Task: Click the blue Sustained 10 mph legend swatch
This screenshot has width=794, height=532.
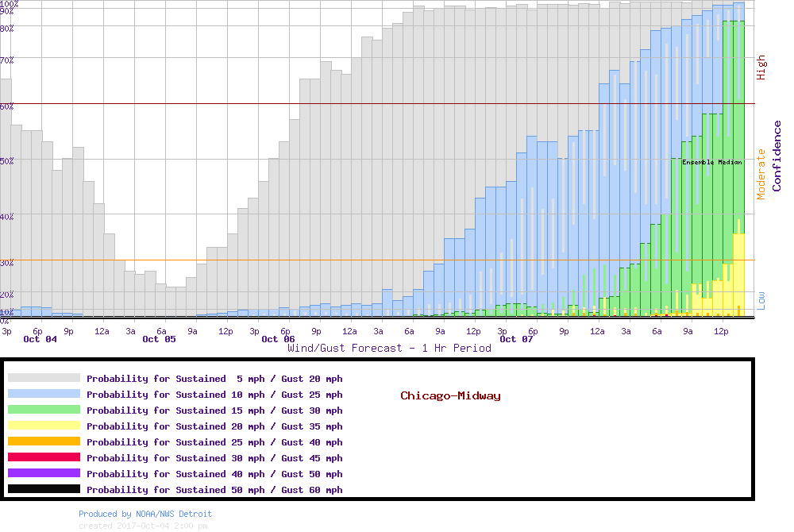Action: click(x=44, y=394)
